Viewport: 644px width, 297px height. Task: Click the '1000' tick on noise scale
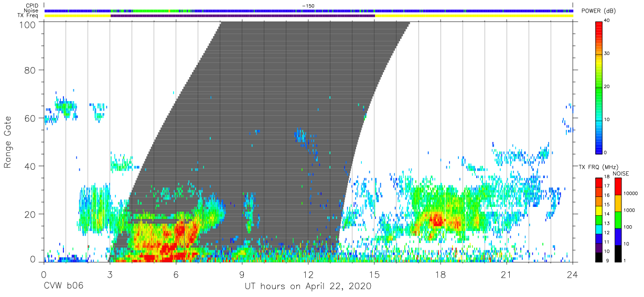pos(629,210)
